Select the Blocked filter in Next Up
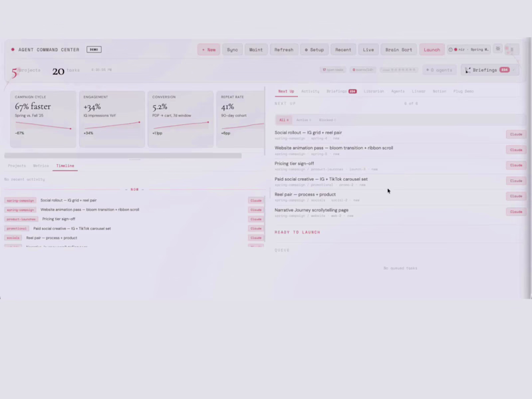Image resolution: width=532 pixels, height=399 pixels. coord(327,120)
